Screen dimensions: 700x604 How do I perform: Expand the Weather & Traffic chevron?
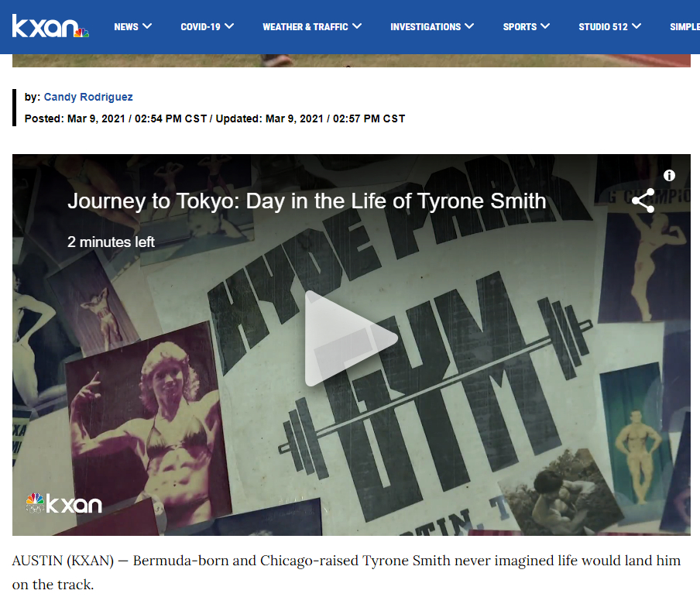coord(357,26)
